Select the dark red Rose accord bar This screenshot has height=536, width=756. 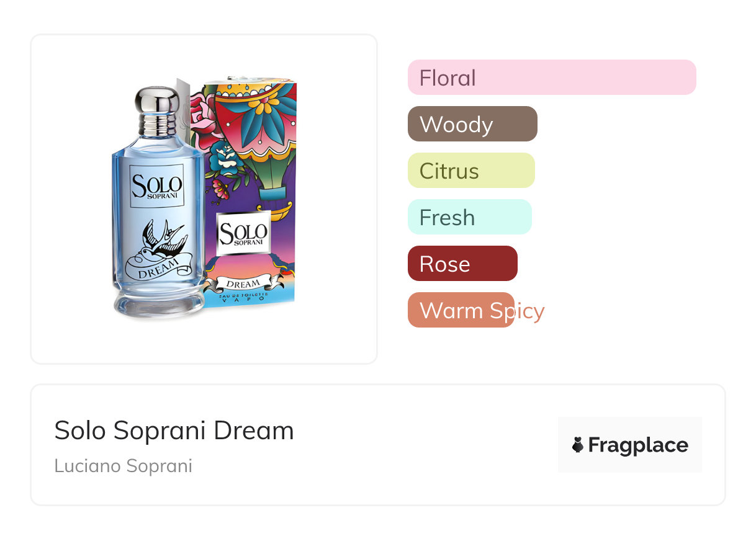pos(462,264)
